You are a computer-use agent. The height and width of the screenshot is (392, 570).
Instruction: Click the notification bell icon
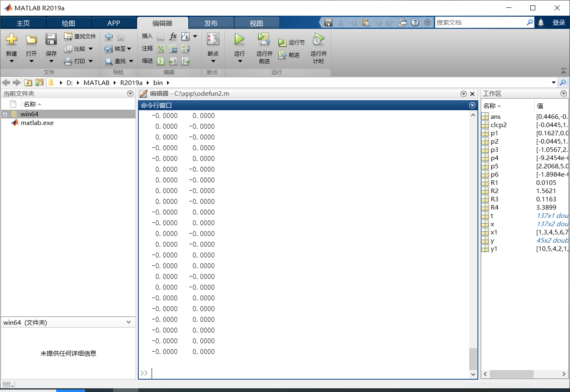coord(541,22)
